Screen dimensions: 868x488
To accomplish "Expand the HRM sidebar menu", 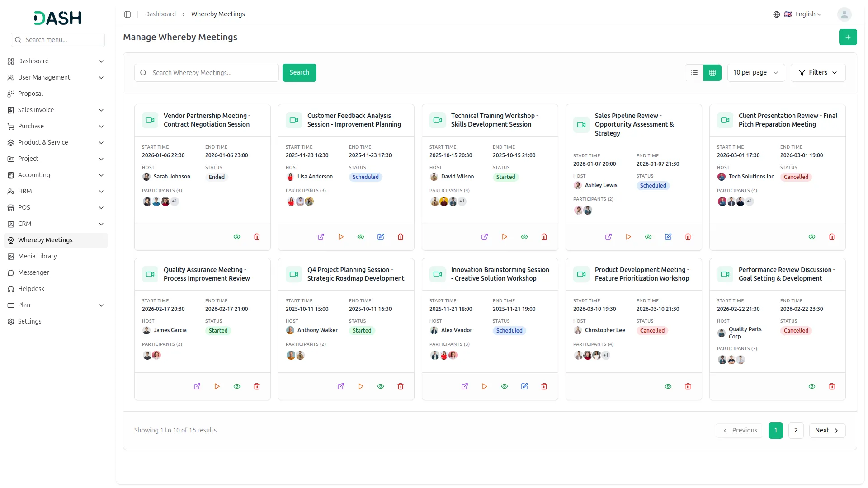I will coord(56,191).
